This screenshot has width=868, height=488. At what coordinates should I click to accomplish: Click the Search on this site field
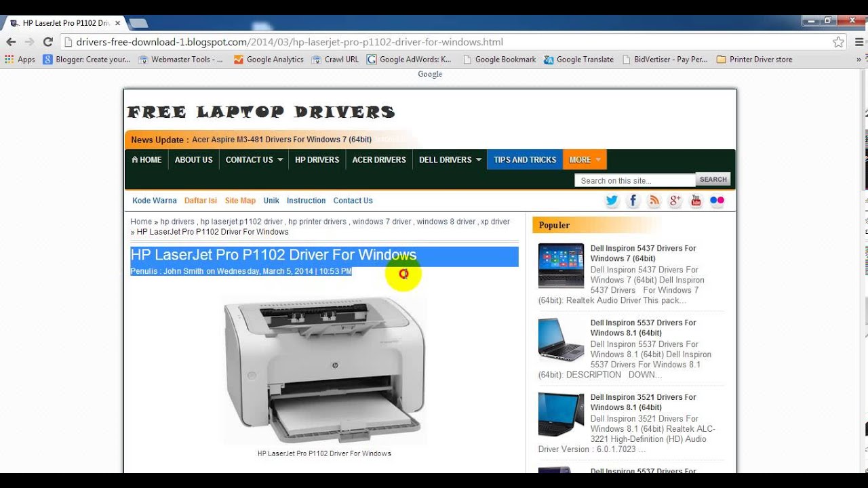tap(635, 180)
